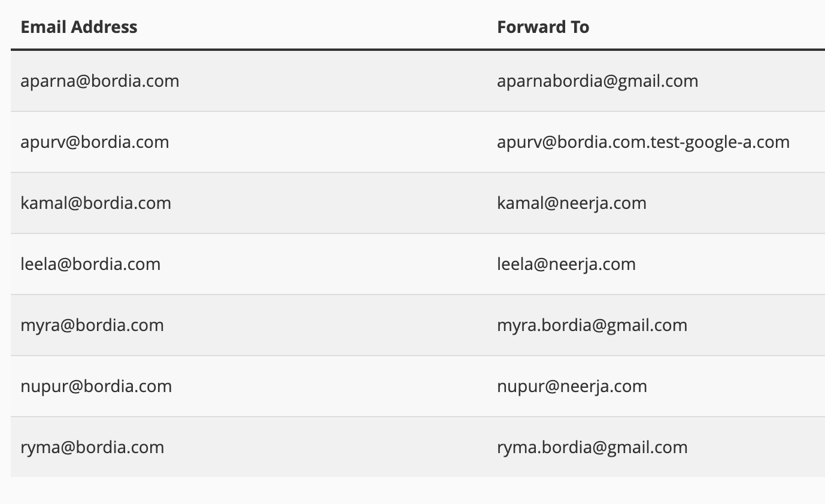Click the aparna@bordia.com email address

point(100,81)
